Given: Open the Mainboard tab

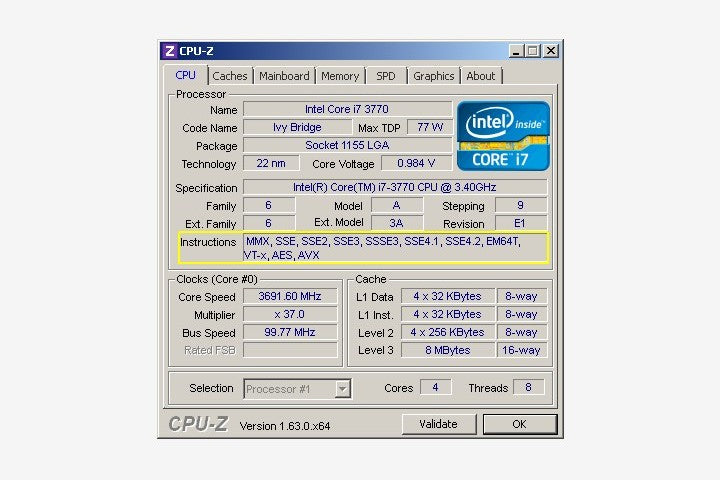Looking at the screenshot, I should point(284,76).
